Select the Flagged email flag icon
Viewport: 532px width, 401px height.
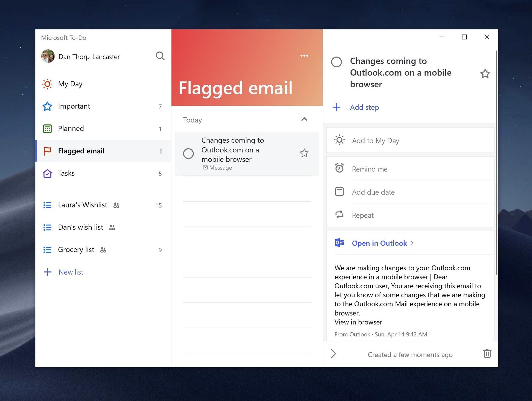click(x=47, y=151)
